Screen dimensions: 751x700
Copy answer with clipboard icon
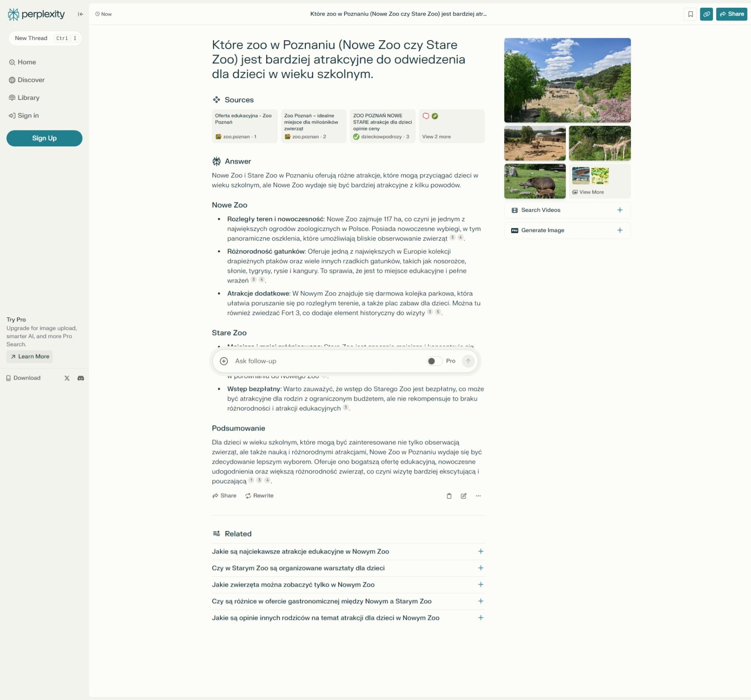449,496
